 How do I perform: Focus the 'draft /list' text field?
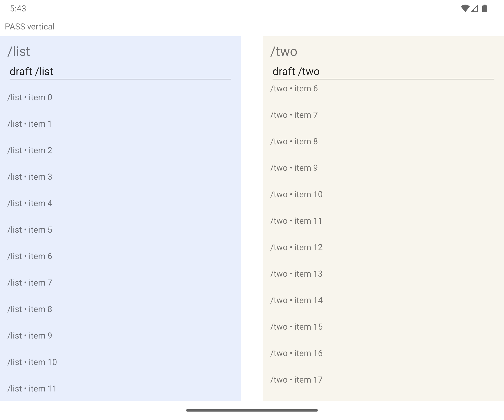point(120,71)
